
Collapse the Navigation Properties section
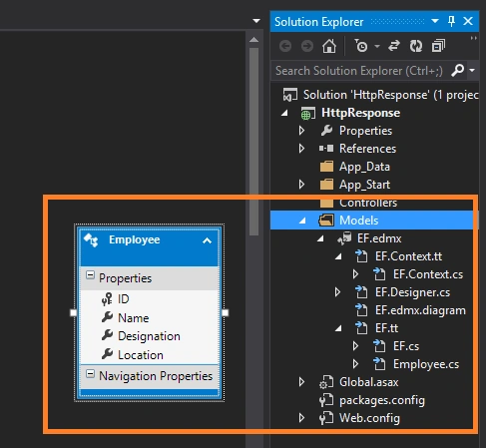[90, 374]
